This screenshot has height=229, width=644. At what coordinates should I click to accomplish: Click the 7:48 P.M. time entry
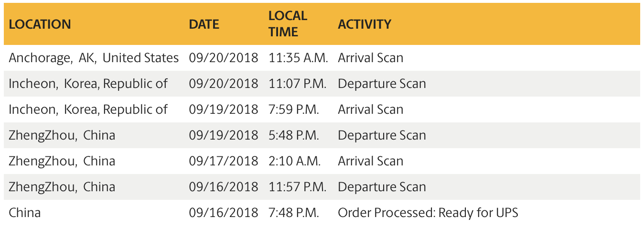click(x=293, y=213)
